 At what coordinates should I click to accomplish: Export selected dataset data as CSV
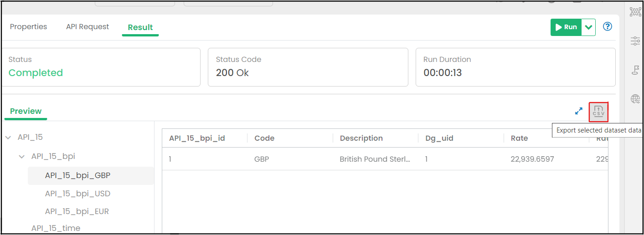[x=598, y=112]
